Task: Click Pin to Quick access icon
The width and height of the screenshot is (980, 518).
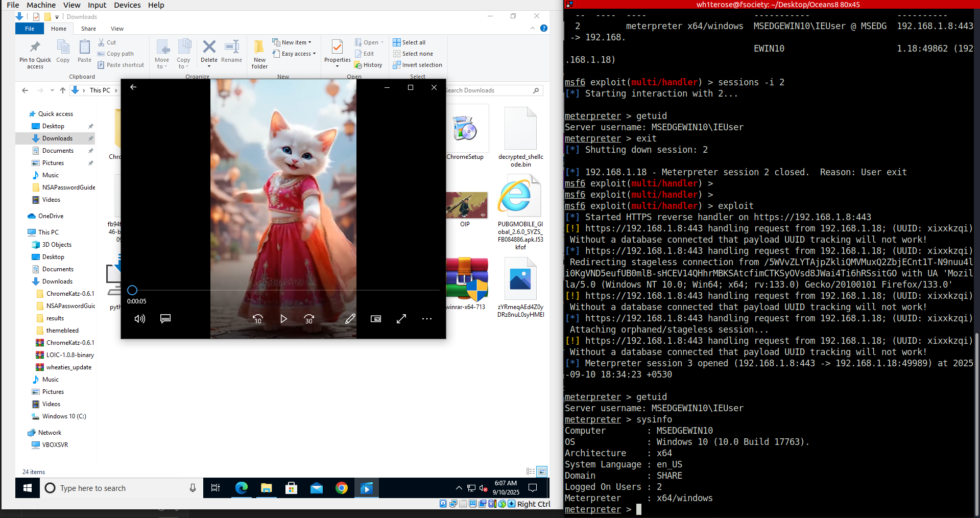Action: coord(35,55)
